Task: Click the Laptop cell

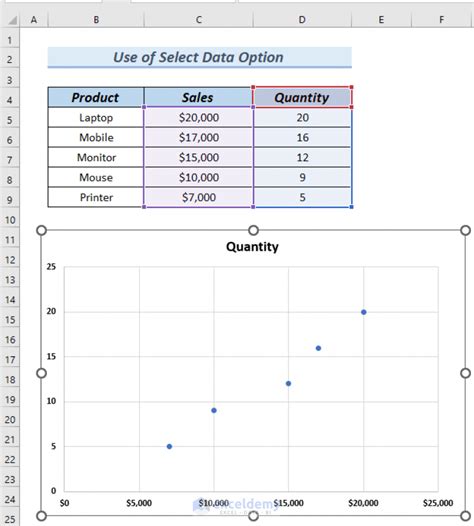Action: point(96,118)
